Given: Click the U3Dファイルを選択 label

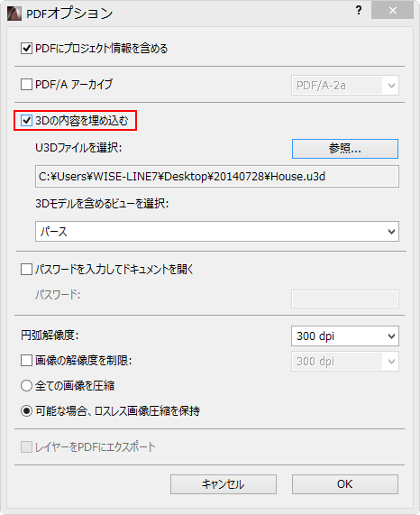Looking at the screenshot, I should tap(78, 148).
